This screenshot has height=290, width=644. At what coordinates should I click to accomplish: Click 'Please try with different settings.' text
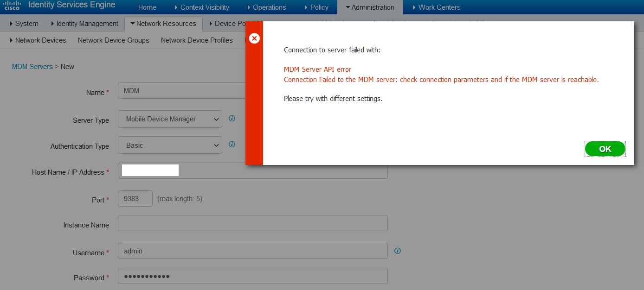tap(333, 99)
